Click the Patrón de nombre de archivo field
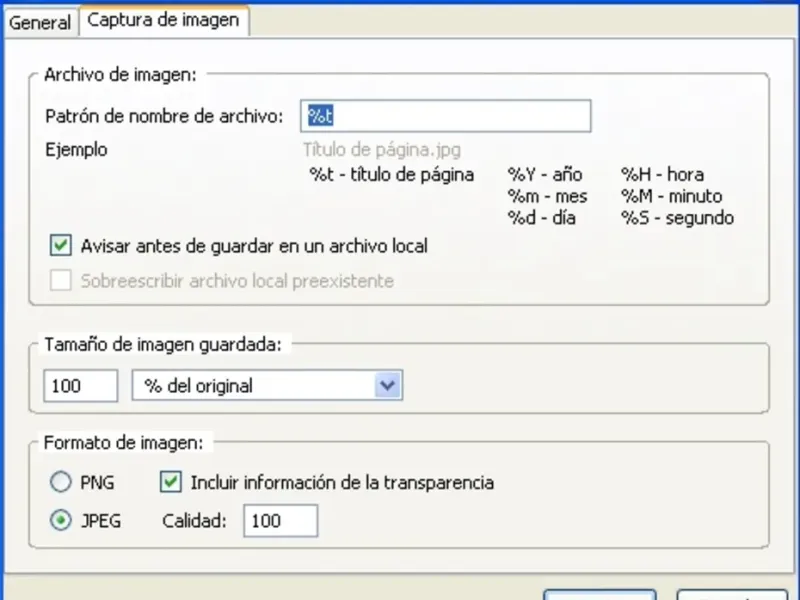This screenshot has width=800, height=600. (x=445, y=116)
